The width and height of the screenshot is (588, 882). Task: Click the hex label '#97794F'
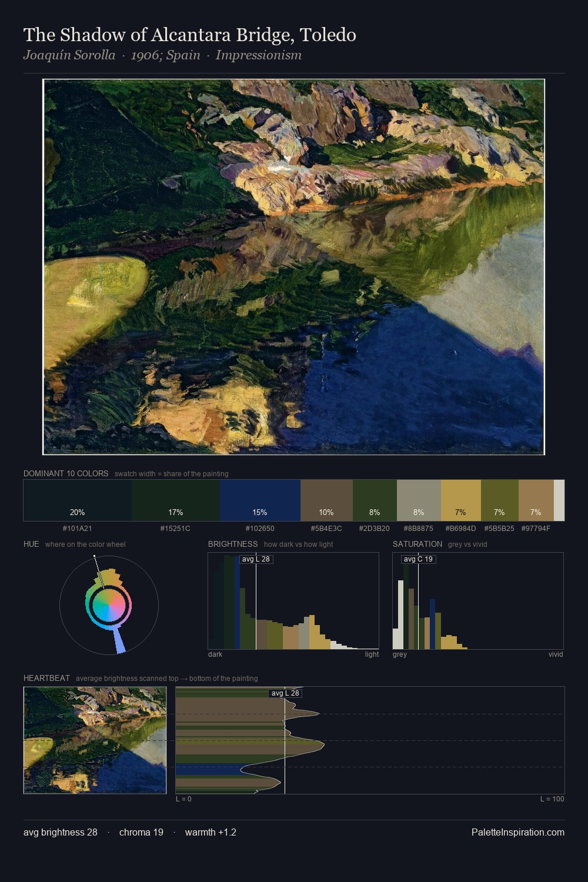tap(536, 529)
